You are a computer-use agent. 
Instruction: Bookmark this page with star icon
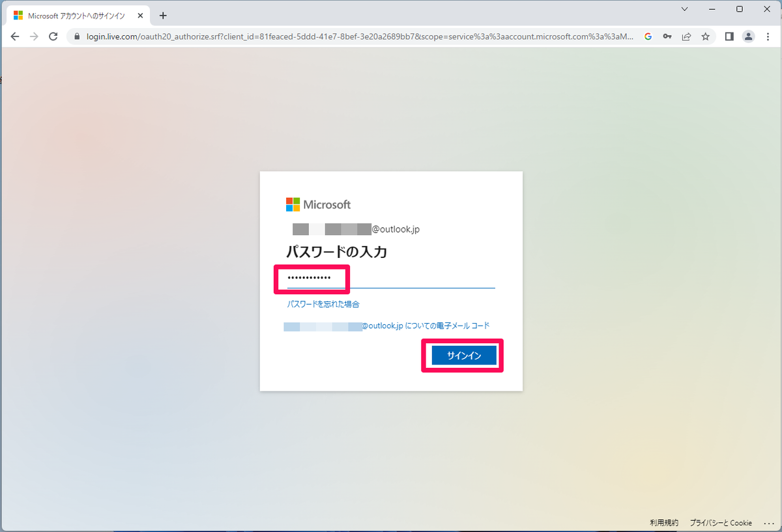point(705,37)
